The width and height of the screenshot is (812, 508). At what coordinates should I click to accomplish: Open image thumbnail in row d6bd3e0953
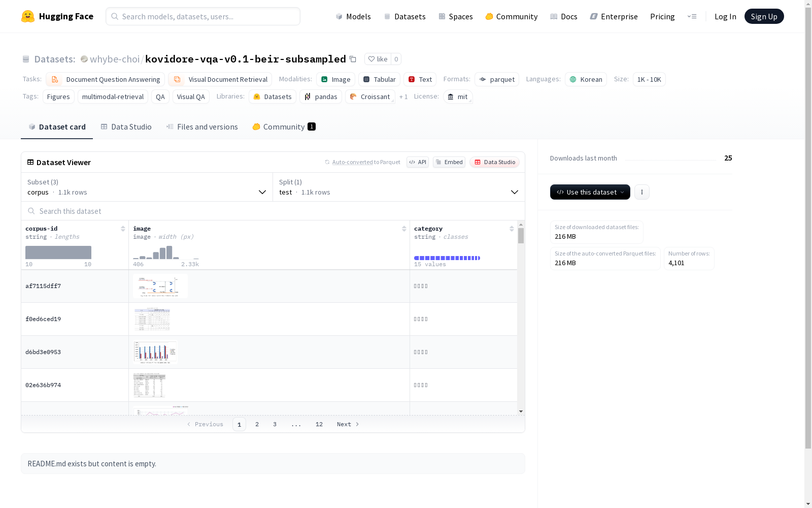click(155, 352)
